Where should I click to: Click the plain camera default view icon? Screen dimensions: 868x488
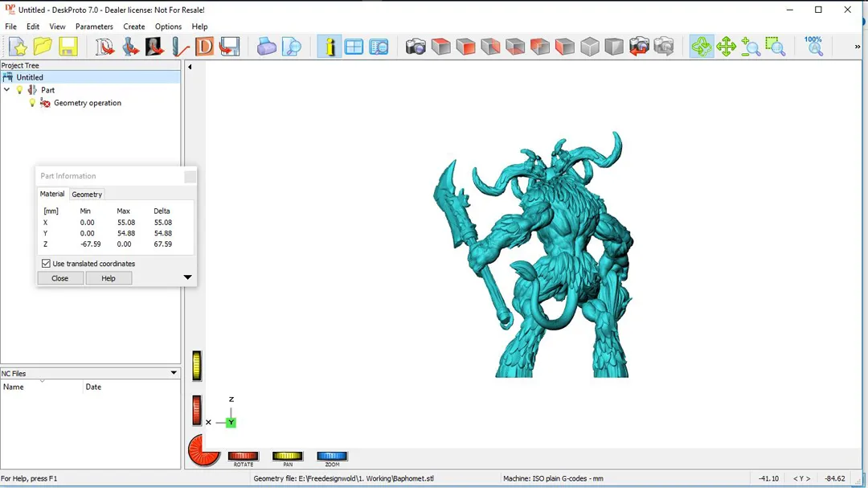(416, 47)
